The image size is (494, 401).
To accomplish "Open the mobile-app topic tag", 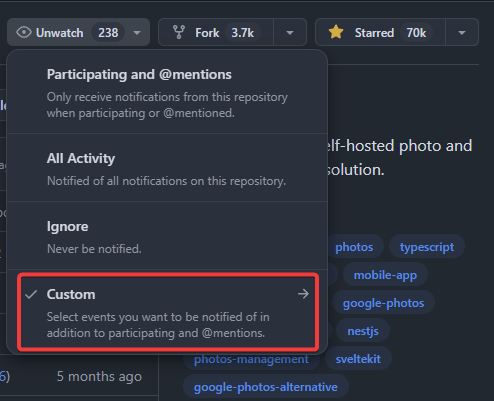I will click(385, 275).
